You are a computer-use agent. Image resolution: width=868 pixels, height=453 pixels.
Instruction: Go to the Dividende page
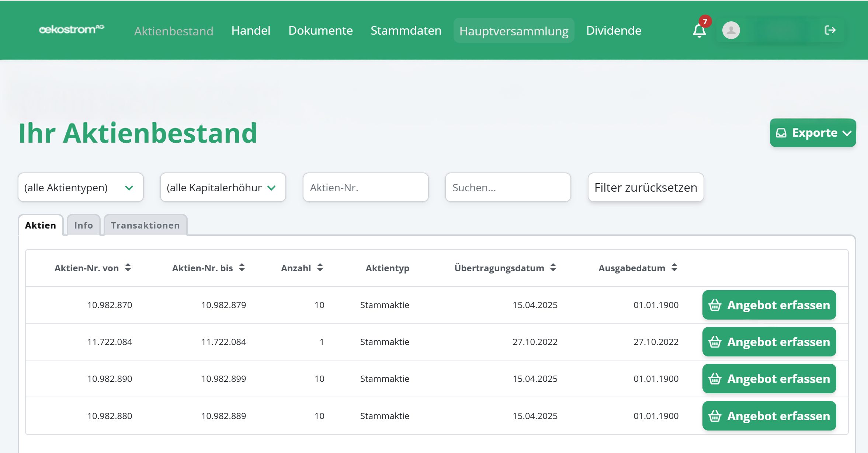(x=614, y=30)
